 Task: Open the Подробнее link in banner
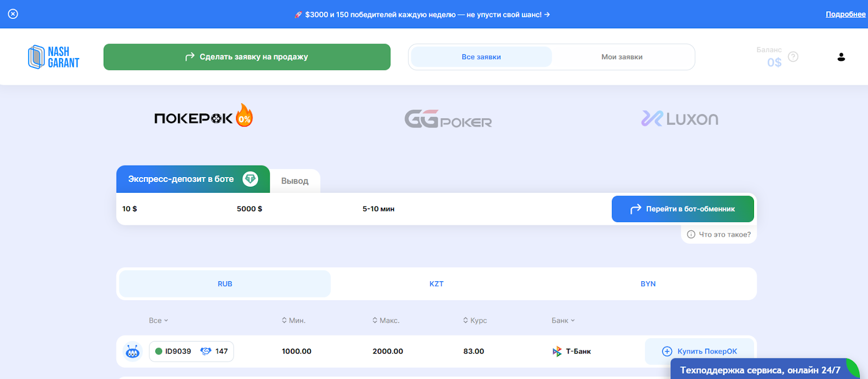coord(845,14)
